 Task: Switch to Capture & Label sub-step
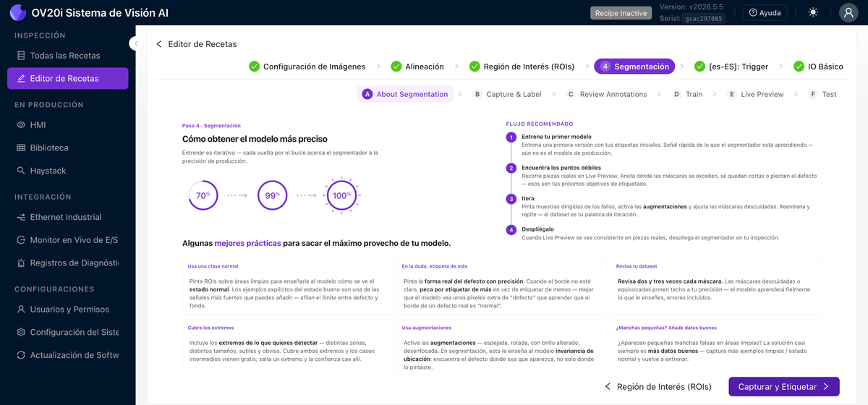pos(507,94)
